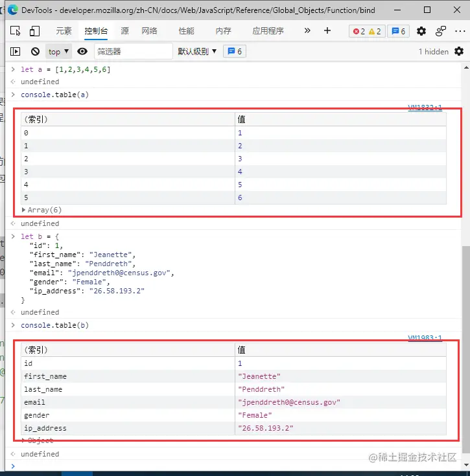470x476 pixels.
Task: Click the "jpenddreth0@census.gov" value cell
Action: coord(340,402)
